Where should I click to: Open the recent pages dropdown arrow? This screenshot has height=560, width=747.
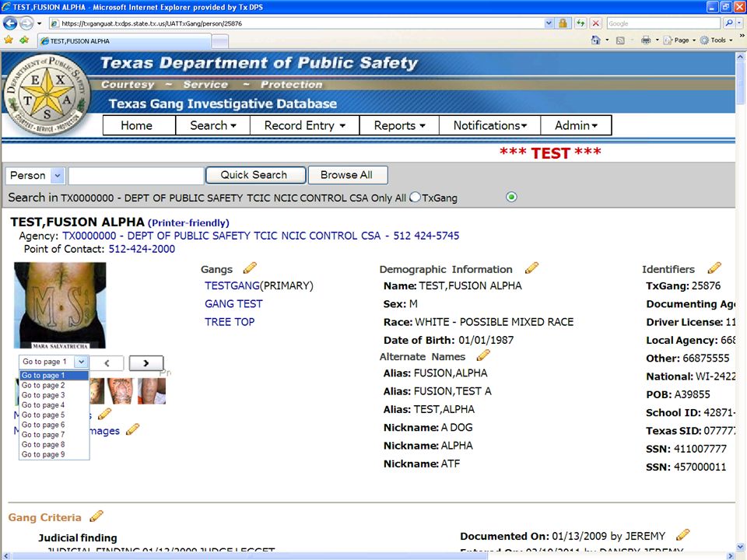coord(39,23)
